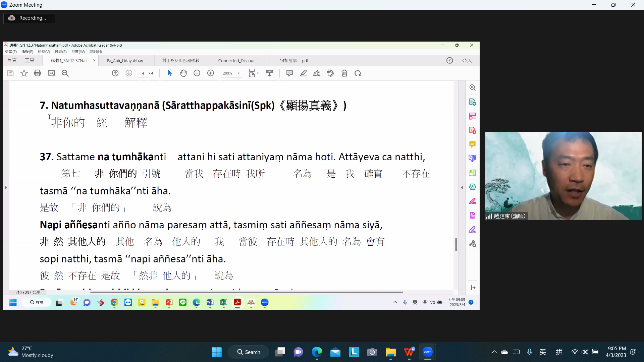Image resolution: width=644 pixels, height=362 pixels.
Task: Click the page number input field
Action: pos(143,73)
